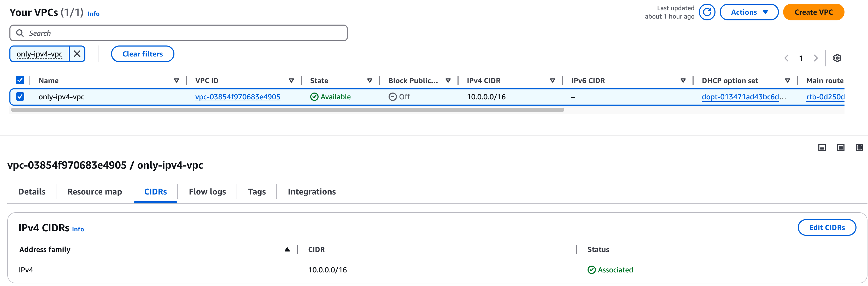
Task: Toggle the select-all VPCs checkbox
Action: pos(20,80)
